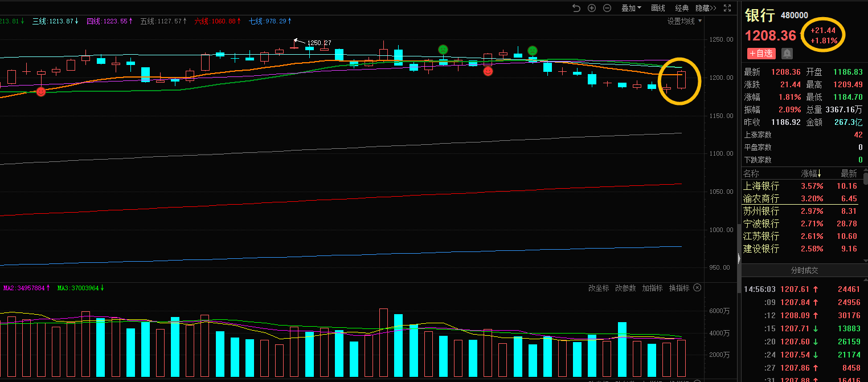Open 上海银行 from the constituent list
Screen dimensions: 868x382
[x=761, y=186]
